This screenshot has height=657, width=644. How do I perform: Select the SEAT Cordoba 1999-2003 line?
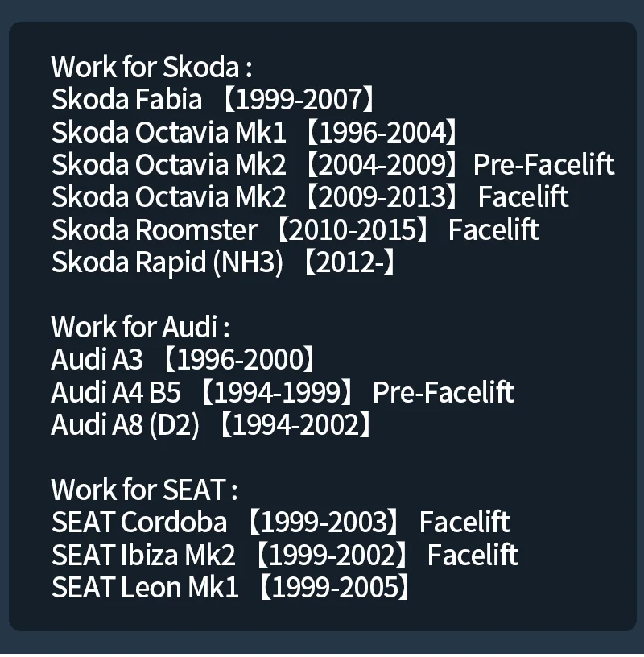tap(281, 522)
